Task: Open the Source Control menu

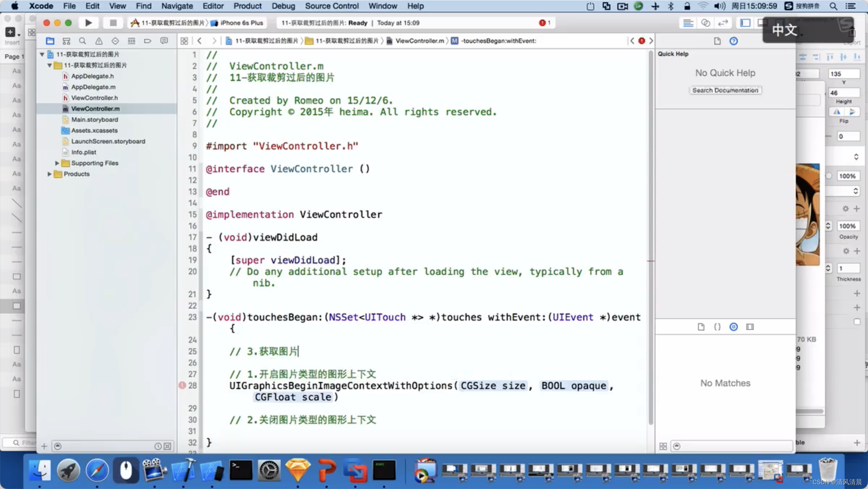Action: [x=332, y=6]
